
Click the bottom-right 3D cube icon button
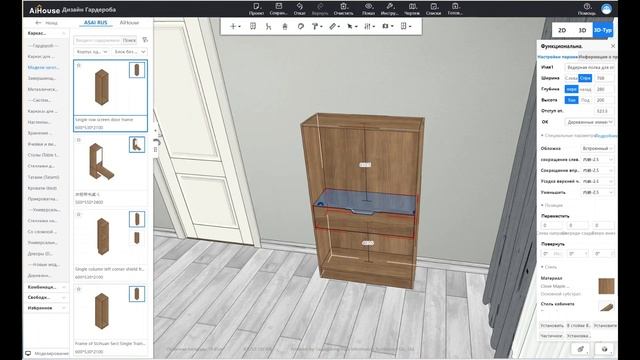tap(604, 349)
